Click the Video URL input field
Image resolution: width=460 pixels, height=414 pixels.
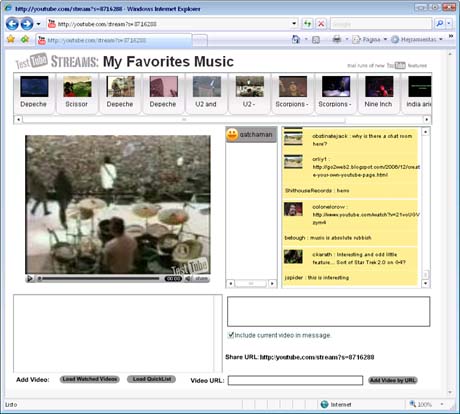point(295,380)
